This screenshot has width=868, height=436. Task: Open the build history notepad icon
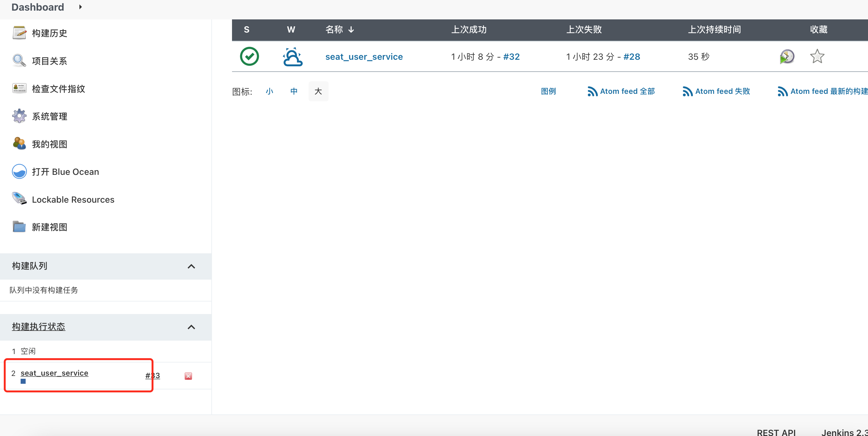(x=19, y=33)
